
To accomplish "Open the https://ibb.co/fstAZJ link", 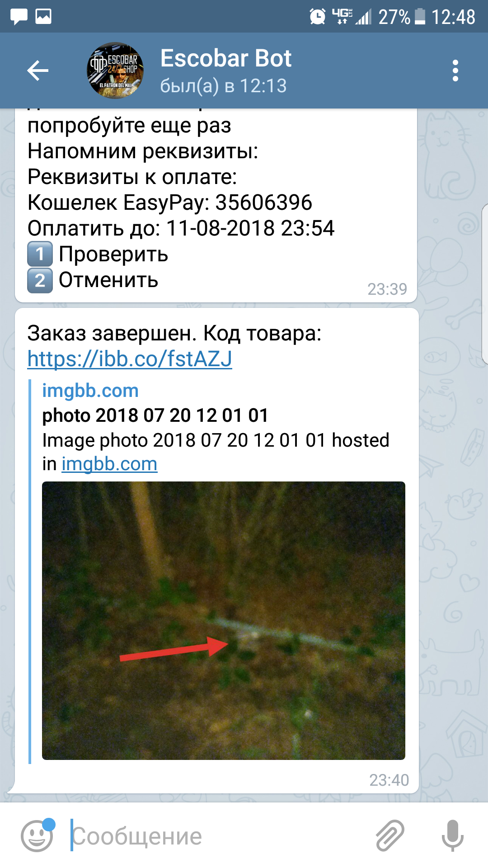I will pos(130,359).
